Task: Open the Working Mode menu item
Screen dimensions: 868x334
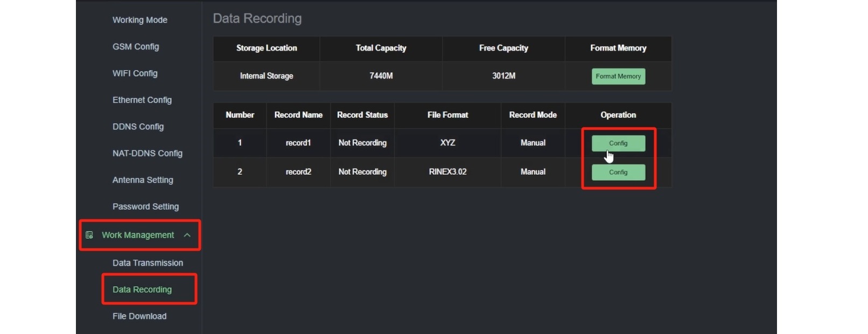Action: 139,20
